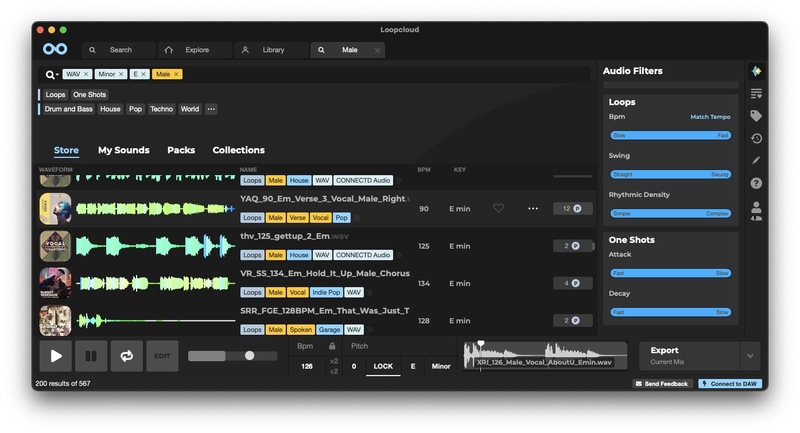Expand more genre tags with ellipsis button

point(211,109)
